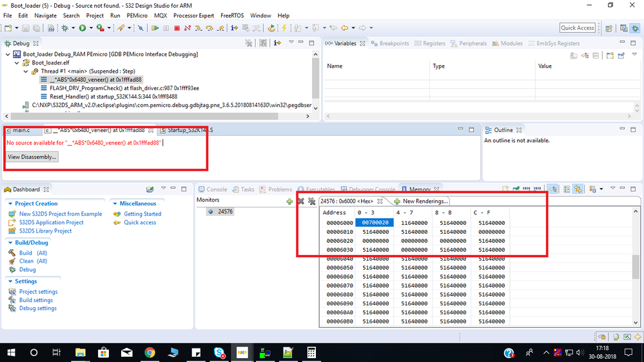Click the Debug settings link

(x=38, y=309)
